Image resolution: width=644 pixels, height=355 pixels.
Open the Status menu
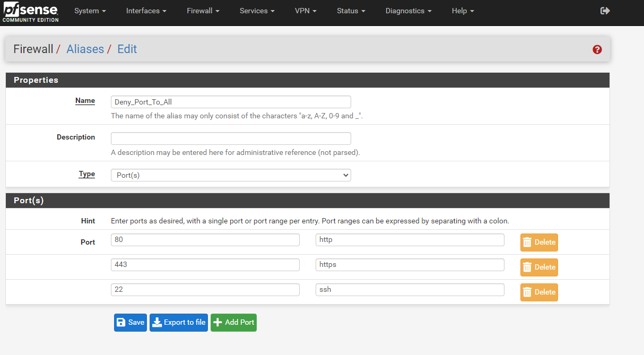pos(351,11)
